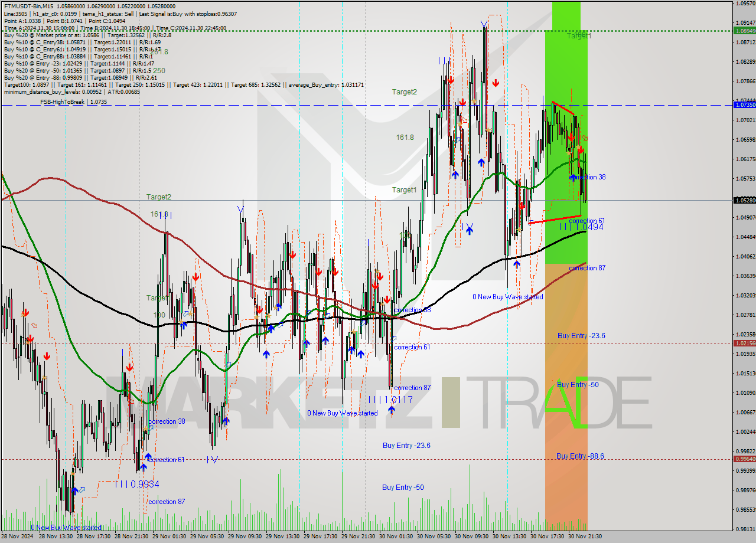Click the 'Buy %20 @ Entry -88' info line
The width and height of the screenshot is (756, 543).
80,77
